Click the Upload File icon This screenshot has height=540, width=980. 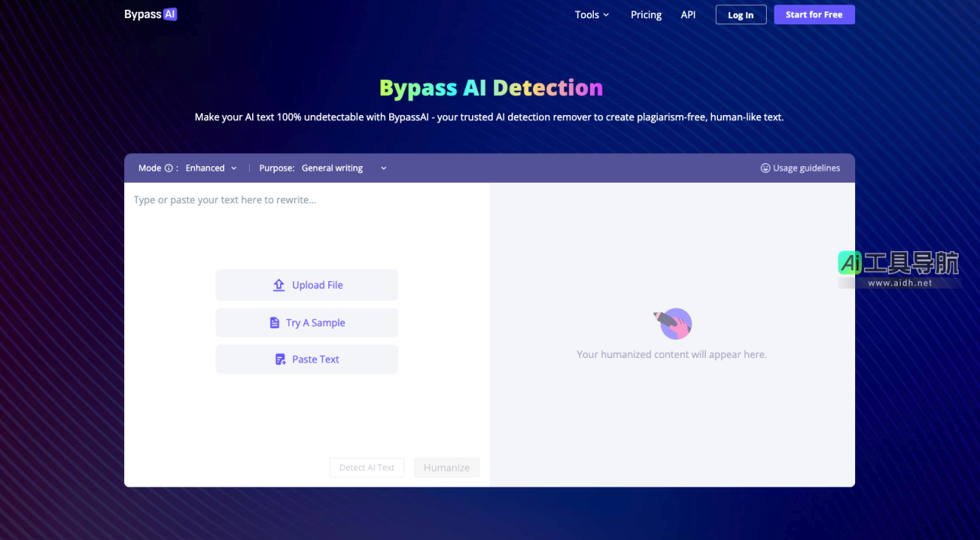[280, 284]
